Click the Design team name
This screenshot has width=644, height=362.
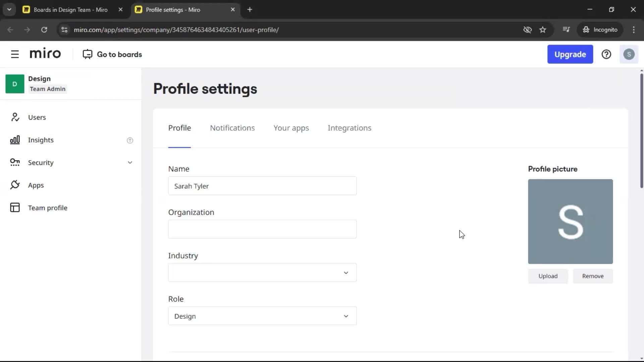[39, 78]
